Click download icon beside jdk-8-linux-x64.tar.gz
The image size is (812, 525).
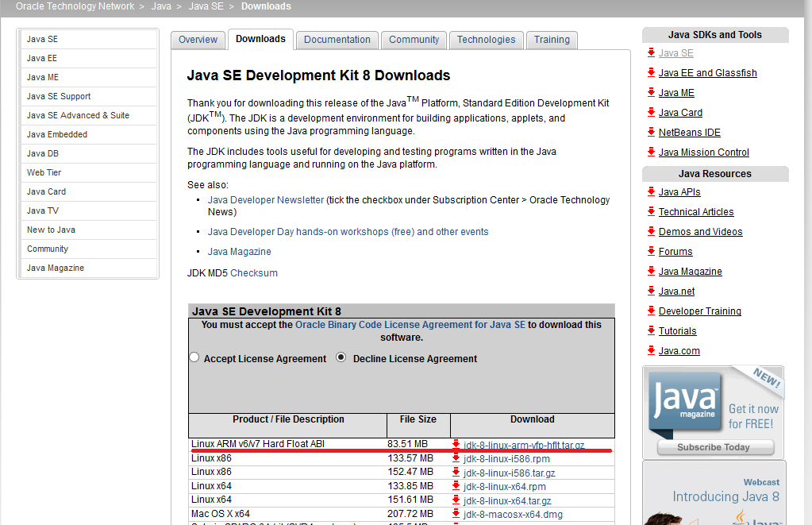(456, 500)
